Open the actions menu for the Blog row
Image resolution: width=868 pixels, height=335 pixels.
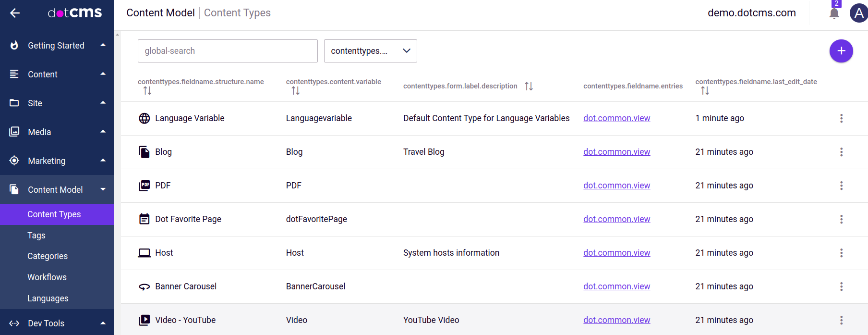[x=841, y=152]
